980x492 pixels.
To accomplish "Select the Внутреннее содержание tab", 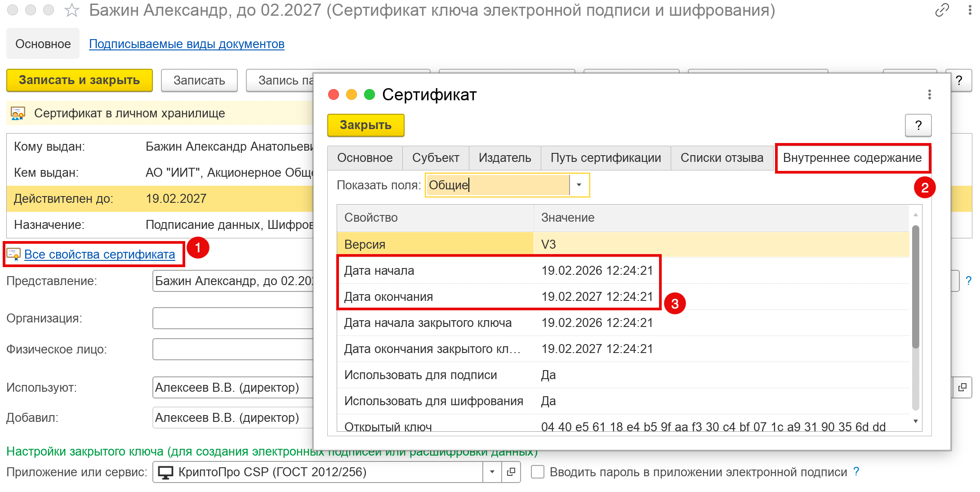I will click(852, 158).
